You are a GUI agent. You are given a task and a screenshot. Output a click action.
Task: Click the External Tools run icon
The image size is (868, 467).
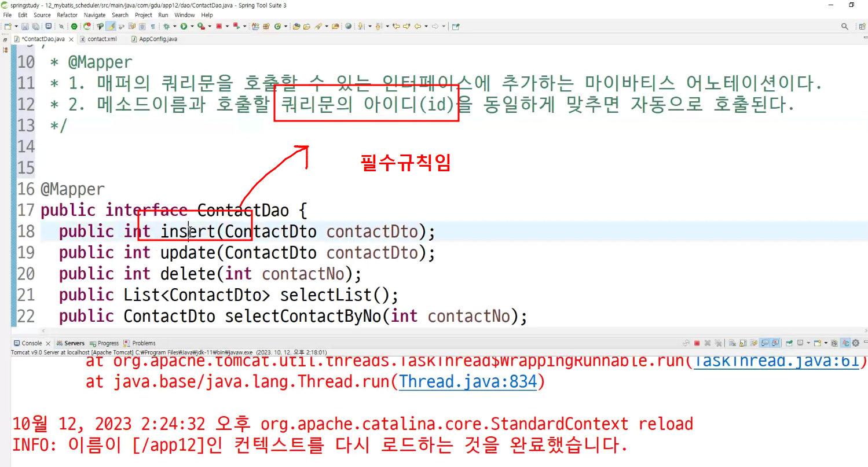point(202,26)
